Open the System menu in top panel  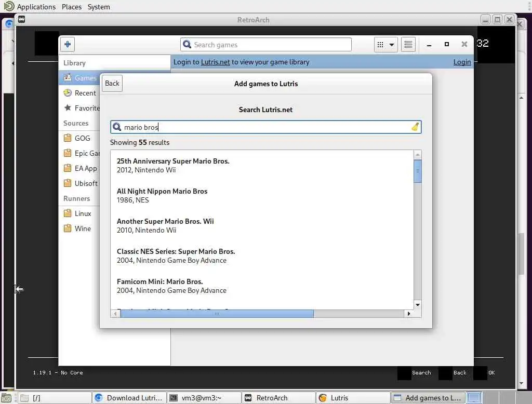[x=99, y=7]
